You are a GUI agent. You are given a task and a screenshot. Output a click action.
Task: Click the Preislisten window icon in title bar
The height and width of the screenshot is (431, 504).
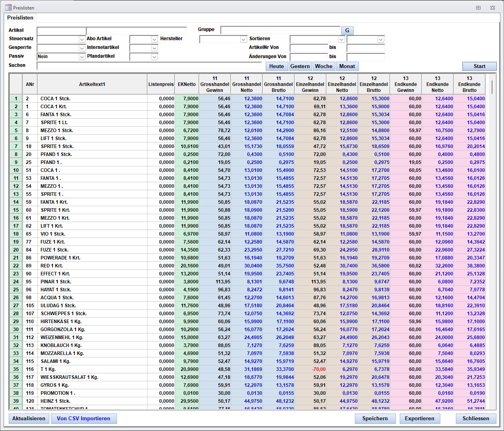[x=8, y=8]
